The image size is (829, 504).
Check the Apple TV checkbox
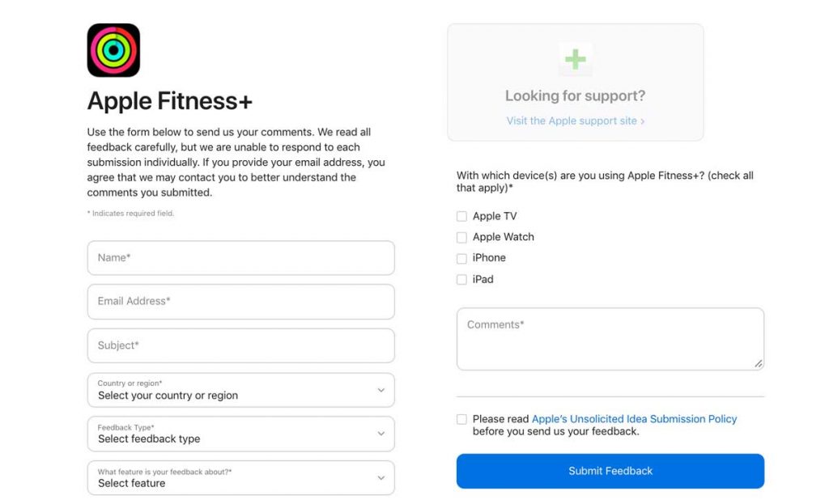click(461, 217)
